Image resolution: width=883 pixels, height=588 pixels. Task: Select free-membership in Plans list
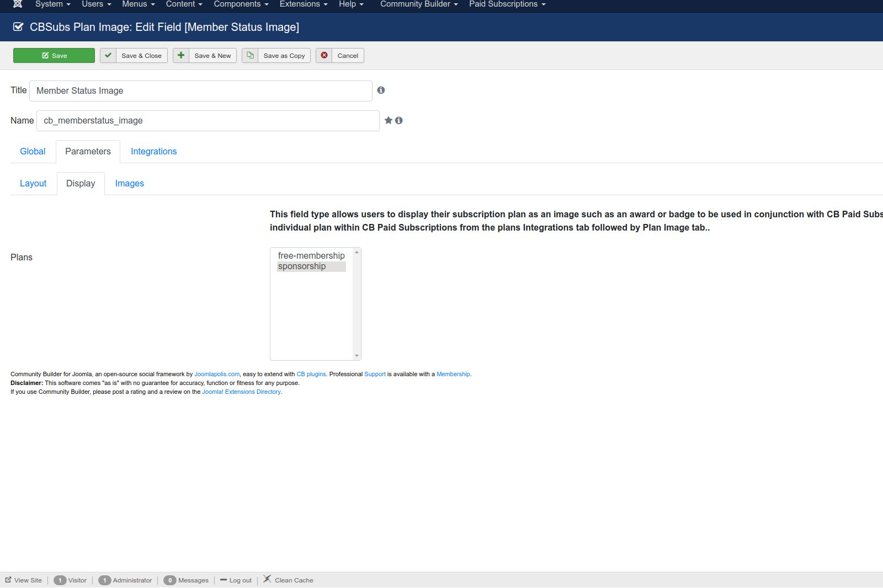(311, 256)
